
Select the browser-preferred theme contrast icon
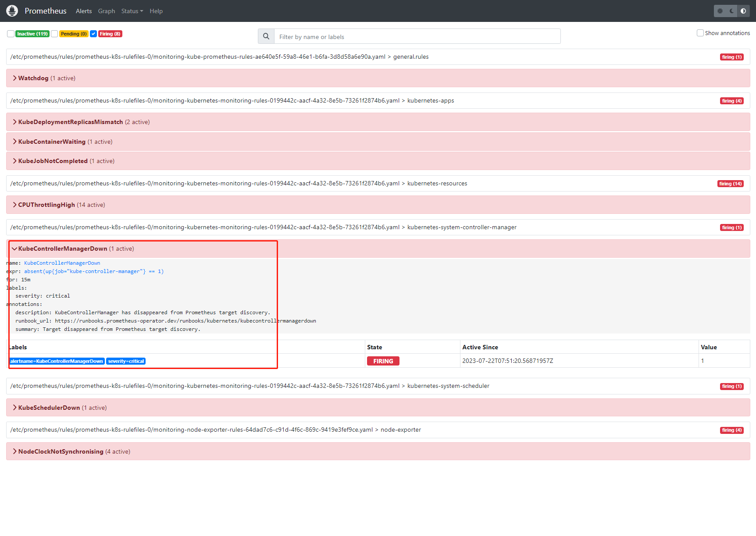point(743,11)
